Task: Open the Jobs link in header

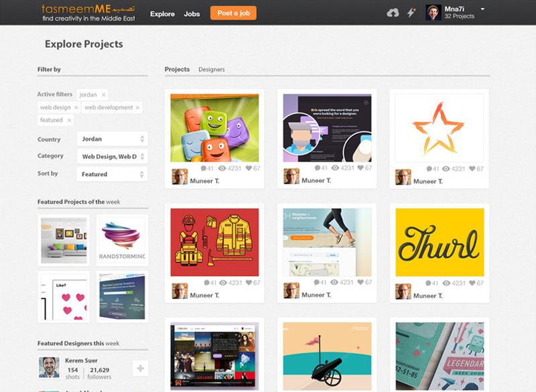Action: [x=192, y=13]
